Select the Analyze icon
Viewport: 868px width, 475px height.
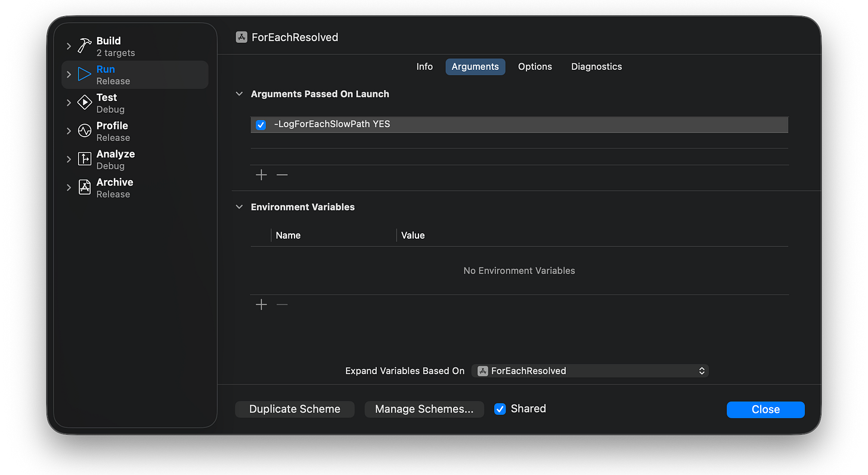point(85,159)
